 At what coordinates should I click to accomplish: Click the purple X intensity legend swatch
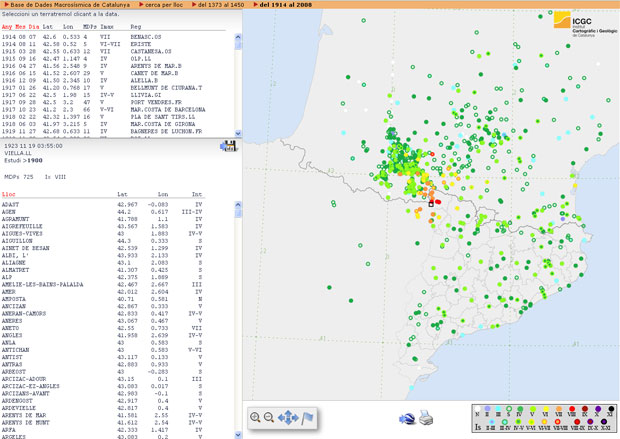coord(598,409)
